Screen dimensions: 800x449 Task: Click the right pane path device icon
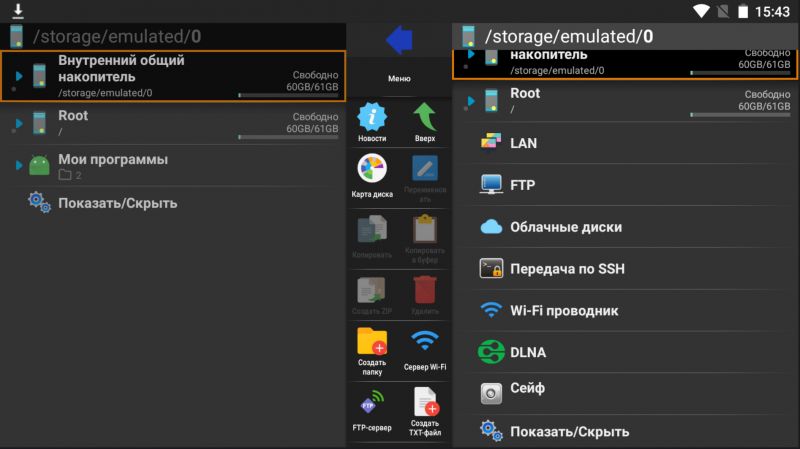[468, 37]
